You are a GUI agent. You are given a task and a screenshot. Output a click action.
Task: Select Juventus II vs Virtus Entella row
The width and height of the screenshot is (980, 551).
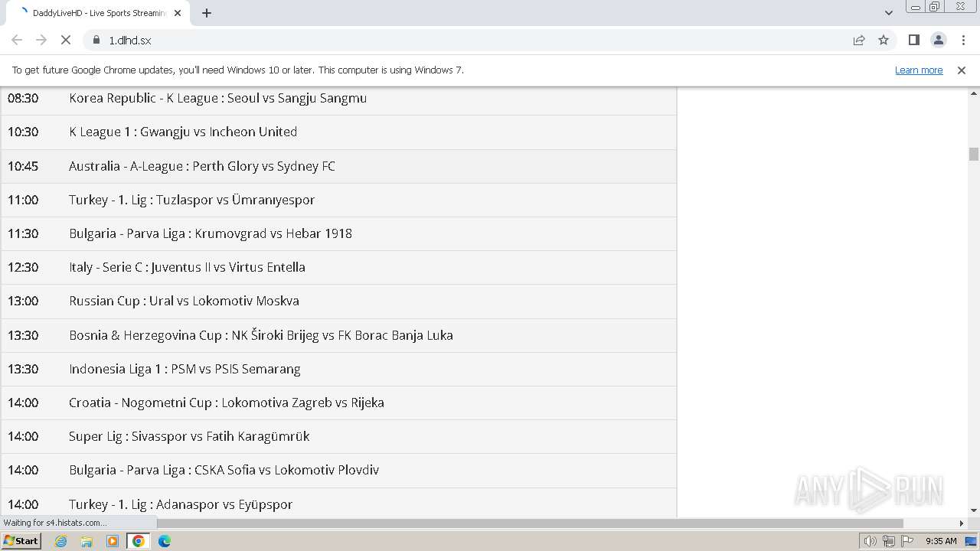(338, 267)
